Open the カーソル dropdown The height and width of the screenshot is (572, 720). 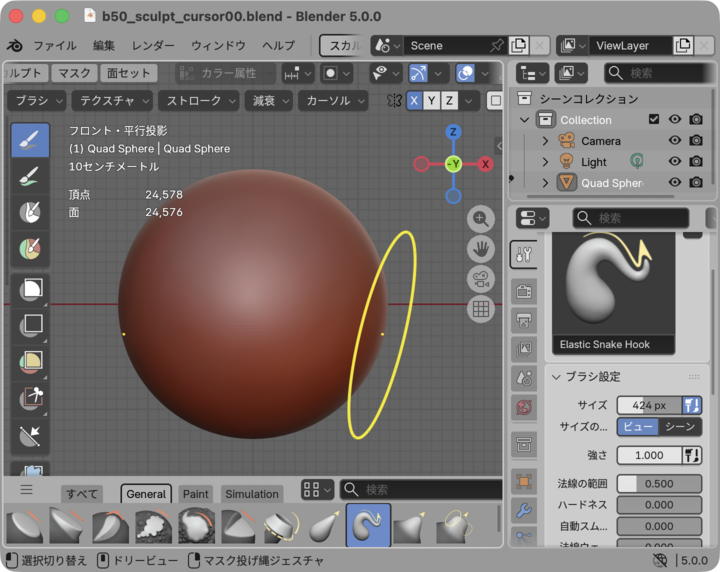[x=333, y=101]
